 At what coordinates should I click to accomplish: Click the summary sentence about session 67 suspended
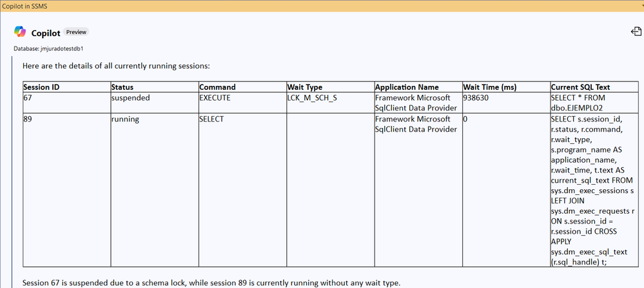click(211, 283)
